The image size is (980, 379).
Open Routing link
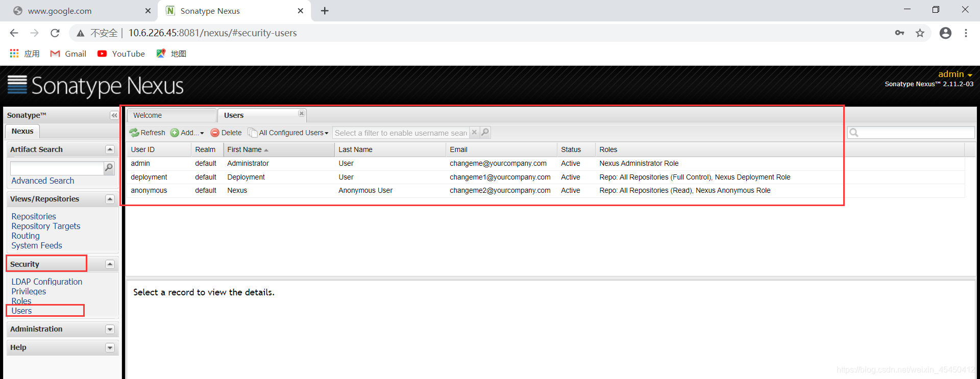26,236
